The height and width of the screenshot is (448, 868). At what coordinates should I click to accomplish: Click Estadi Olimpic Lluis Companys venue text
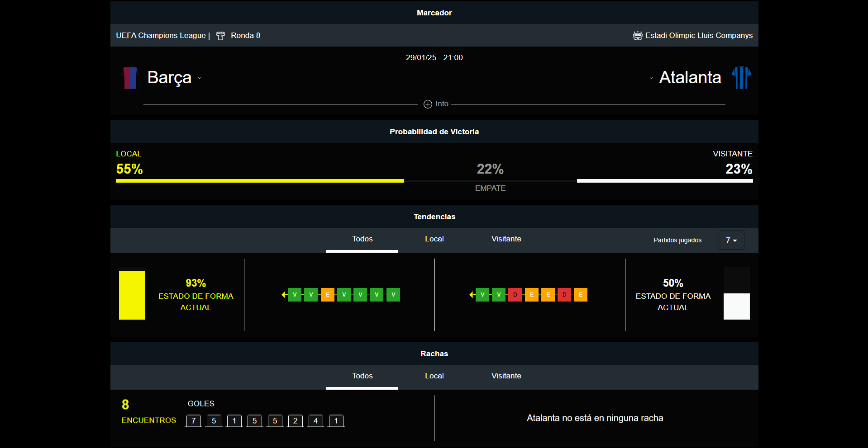pyautogui.click(x=699, y=35)
